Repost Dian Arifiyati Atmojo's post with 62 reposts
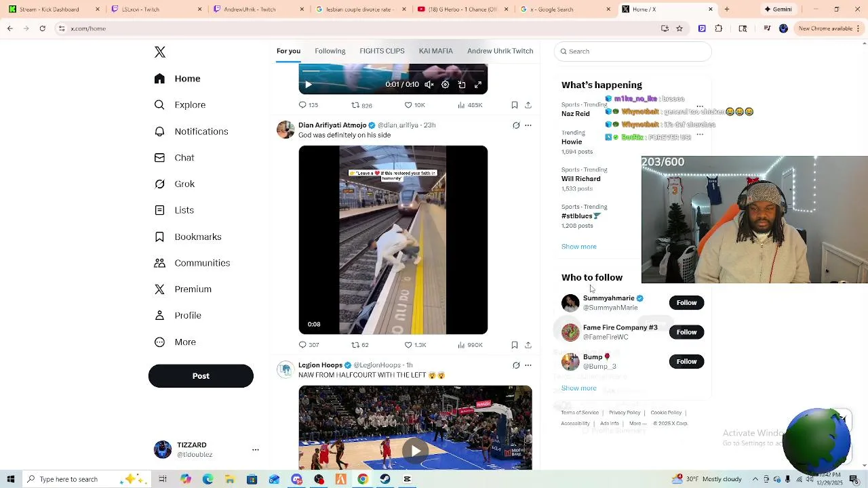This screenshot has height=488, width=868. click(359, 345)
